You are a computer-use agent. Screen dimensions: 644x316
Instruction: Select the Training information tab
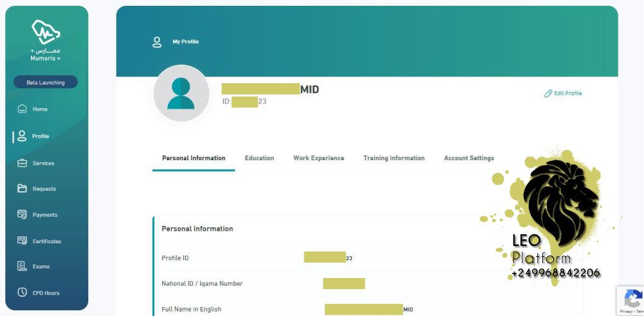coord(394,158)
